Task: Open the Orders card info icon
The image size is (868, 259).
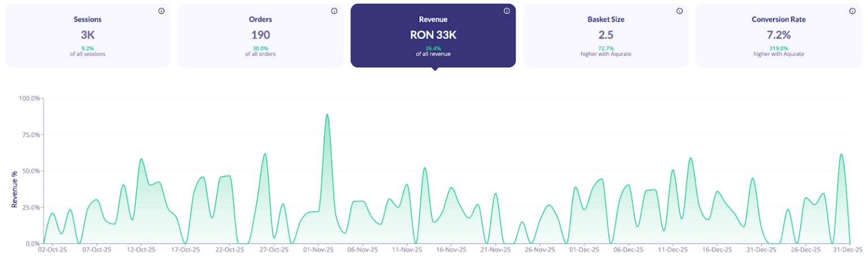Action: click(334, 11)
